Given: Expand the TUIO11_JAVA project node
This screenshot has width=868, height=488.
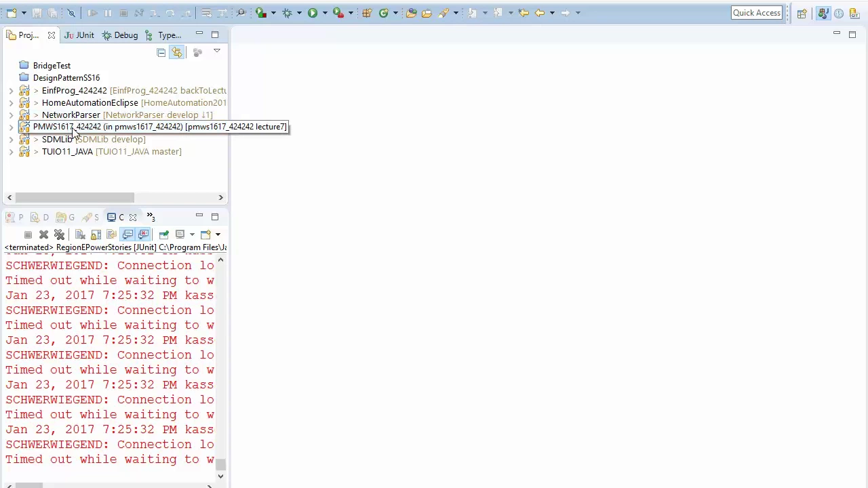Looking at the screenshot, I should (x=11, y=152).
